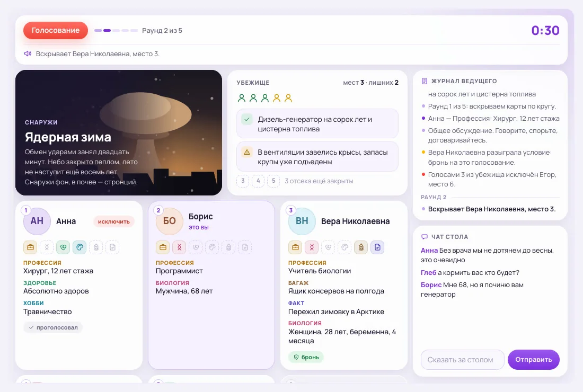Screen dimensions: 583x392
Task: Open the Ядерная зима scenario card
Action: click(119, 132)
